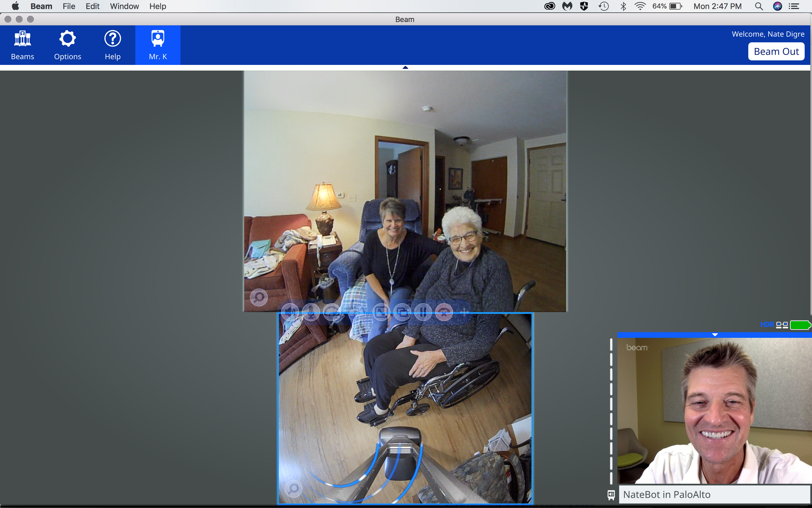Click the self-view camera thumbnail
Screen dimensions: 812x508
point(714,411)
